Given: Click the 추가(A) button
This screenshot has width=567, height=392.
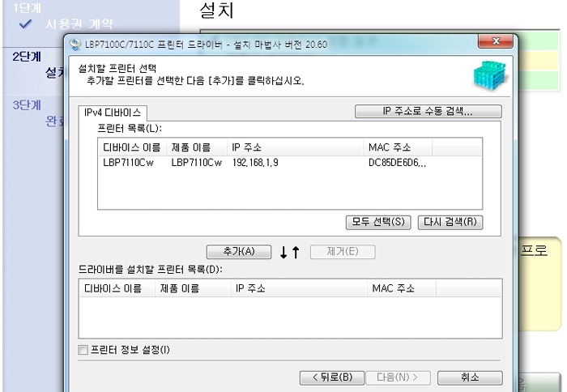Looking at the screenshot, I should [x=239, y=252].
